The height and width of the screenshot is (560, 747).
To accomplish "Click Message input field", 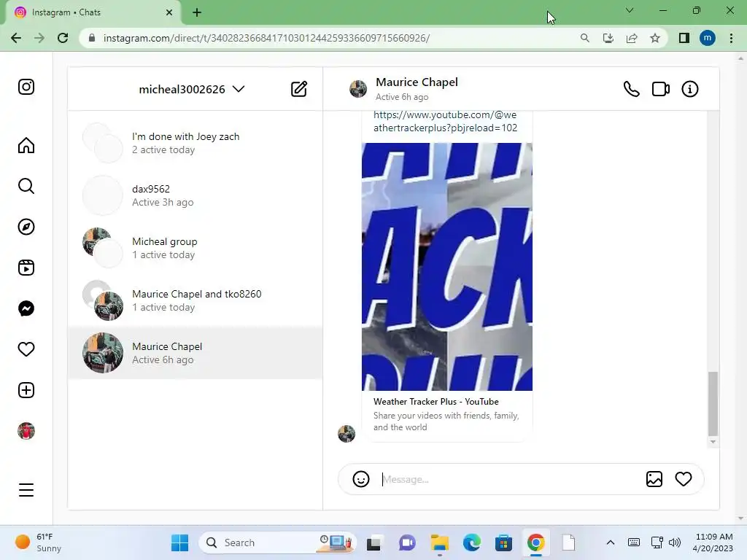I will click(x=510, y=480).
